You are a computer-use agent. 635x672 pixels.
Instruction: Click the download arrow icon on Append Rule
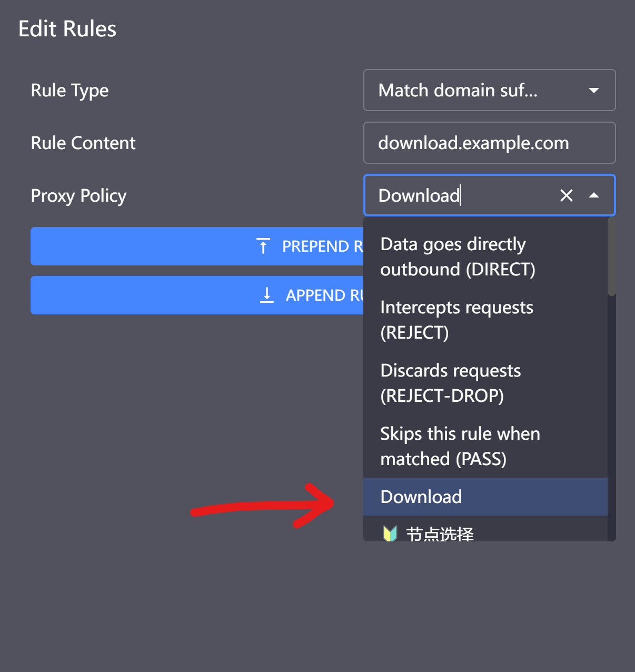(x=267, y=295)
